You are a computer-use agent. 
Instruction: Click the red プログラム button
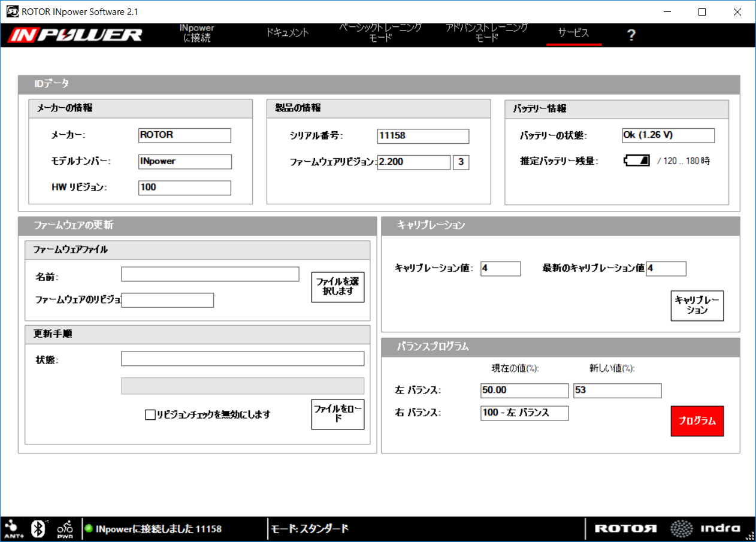pos(697,421)
